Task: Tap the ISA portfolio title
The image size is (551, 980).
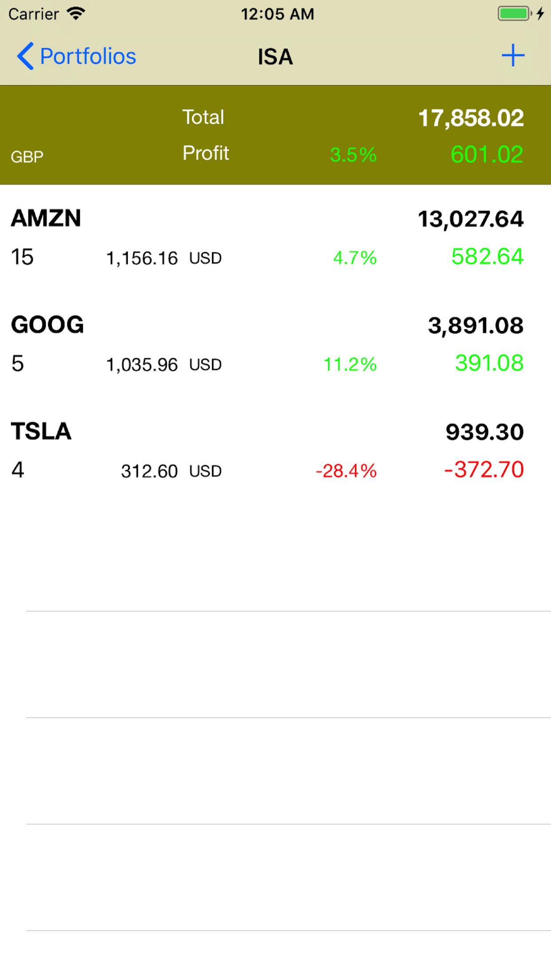Action: (x=275, y=57)
